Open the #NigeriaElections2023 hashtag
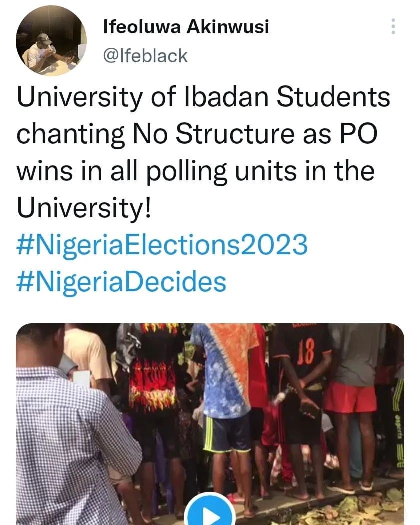Screen dimensions: 420x525 [x=162, y=245]
